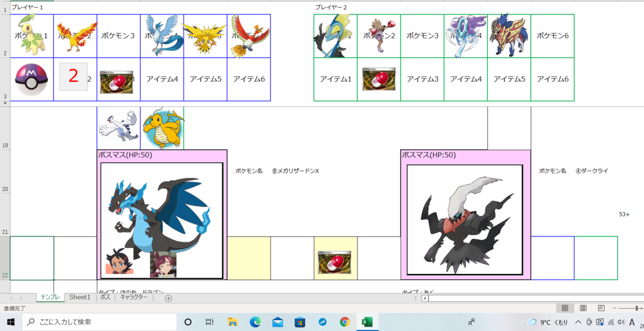
Task: Select the Master Ball item image
Action: coord(32,79)
